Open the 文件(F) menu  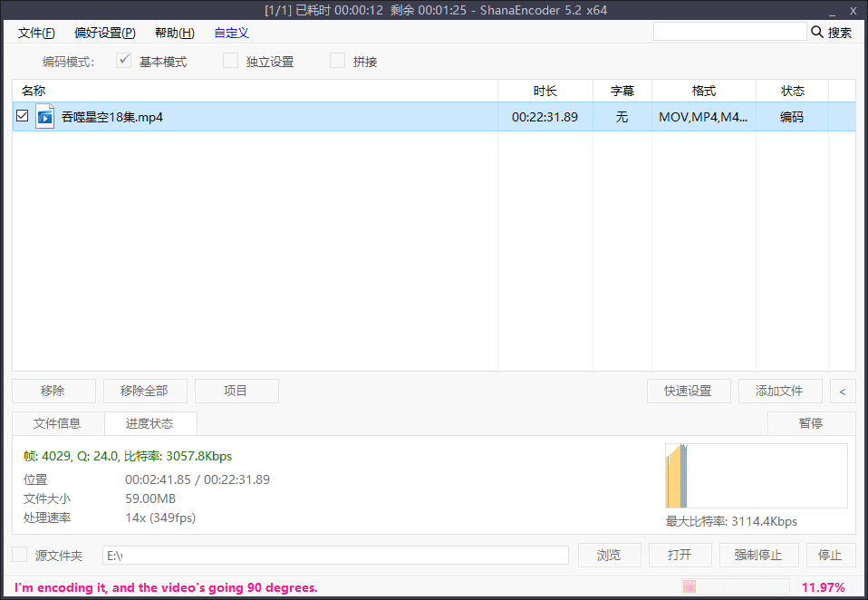(36, 33)
